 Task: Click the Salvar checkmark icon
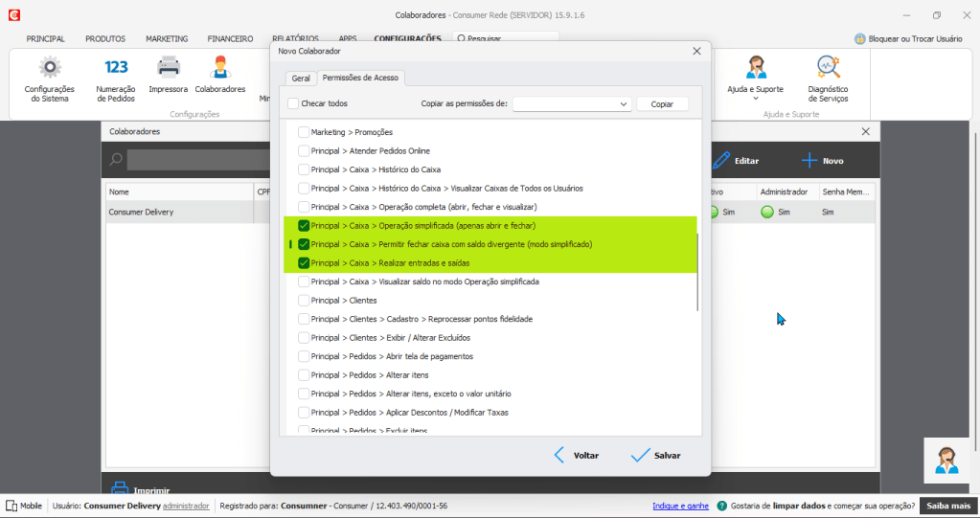point(641,455)
